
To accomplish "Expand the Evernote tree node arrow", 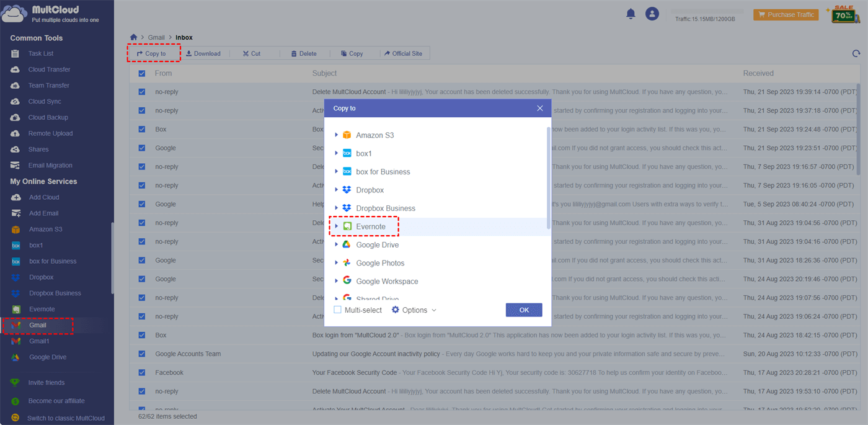I will (x=337, y=226).
